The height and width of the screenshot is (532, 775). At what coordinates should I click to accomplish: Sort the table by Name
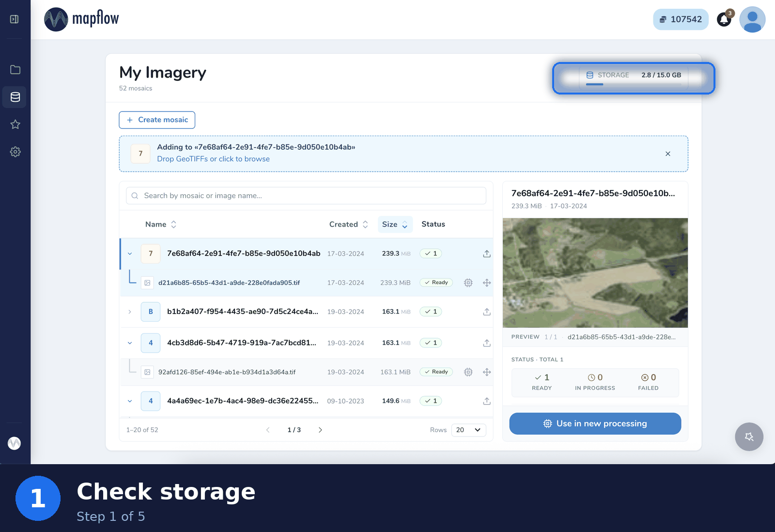point(161,224)
